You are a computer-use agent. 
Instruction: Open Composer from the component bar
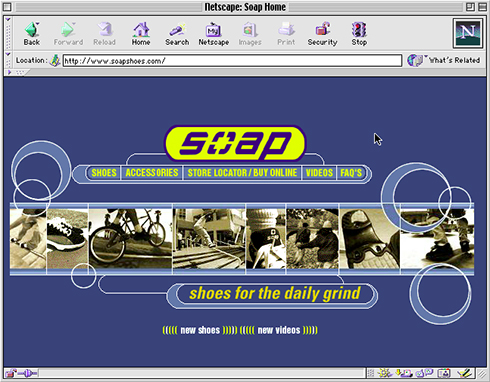click(x=465, y=373)
